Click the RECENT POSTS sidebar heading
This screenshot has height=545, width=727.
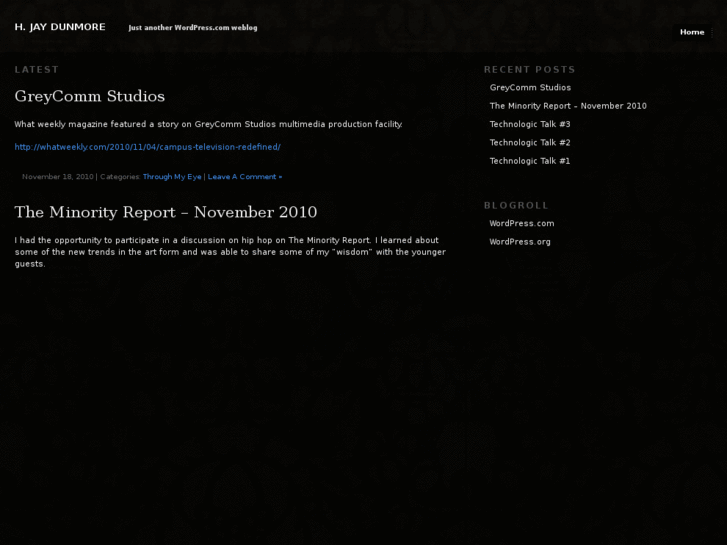point(529,70)
